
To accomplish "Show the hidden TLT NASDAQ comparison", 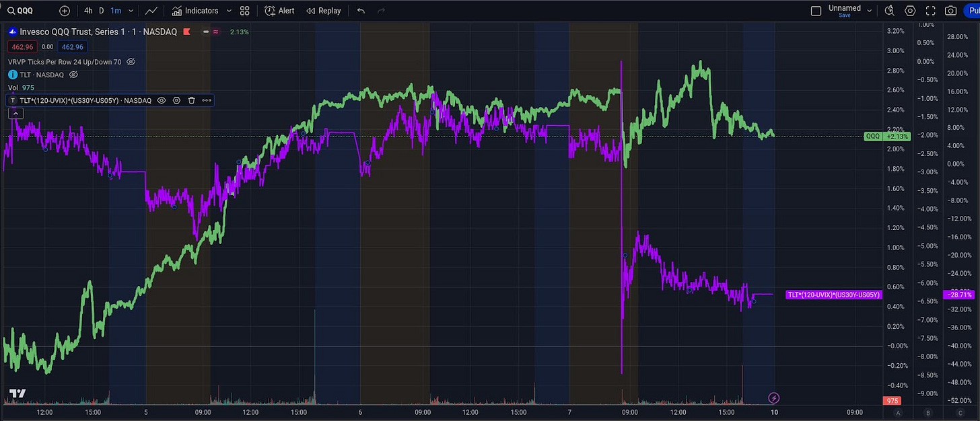I will pos(74,75).
